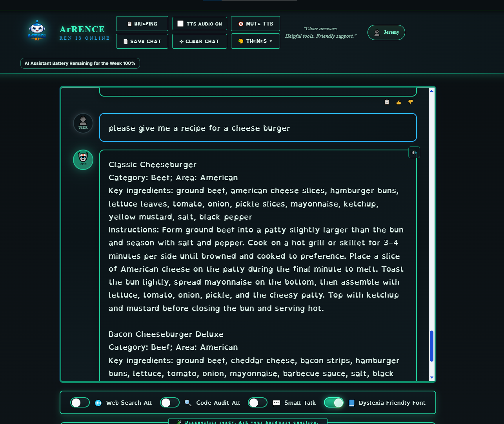Copy REN's reply using the clipboard icon
The width and height of the screenshot is (504, 424).
tap(386, 102)
